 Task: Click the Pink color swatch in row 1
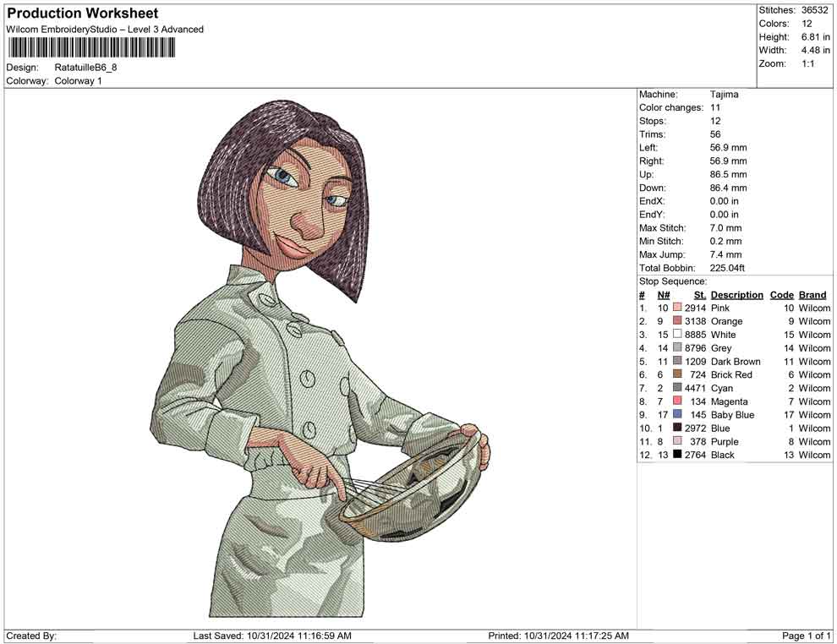[x=677, y=308]
